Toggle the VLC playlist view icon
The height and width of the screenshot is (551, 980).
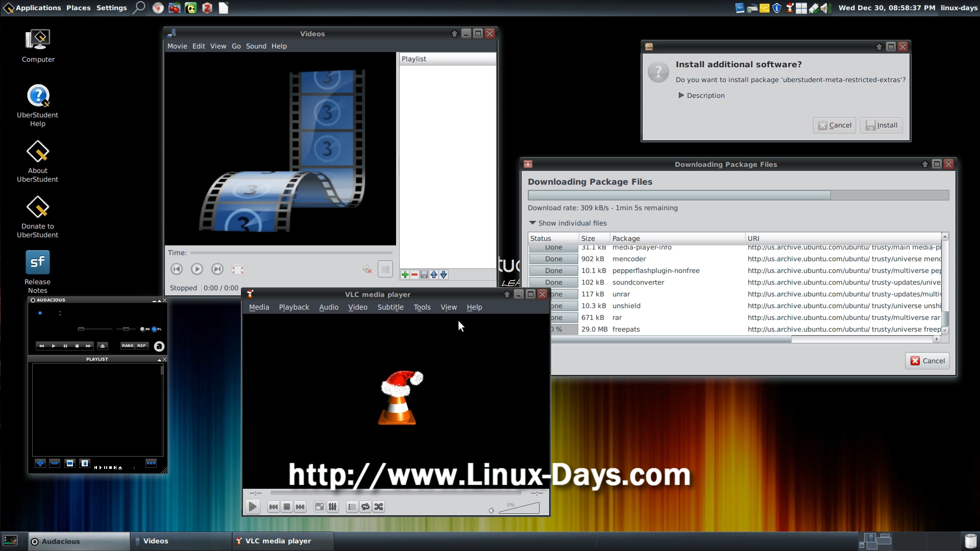click(352, 507)
